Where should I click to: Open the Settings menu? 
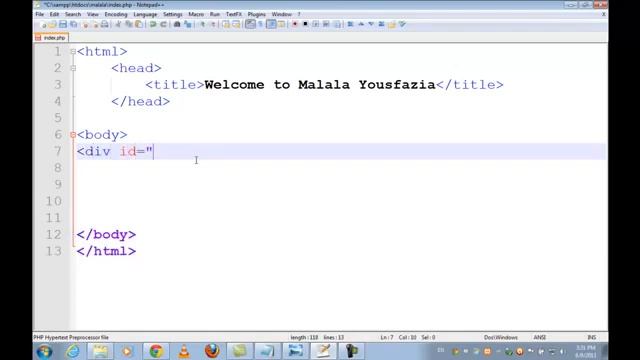pos(173,14)
